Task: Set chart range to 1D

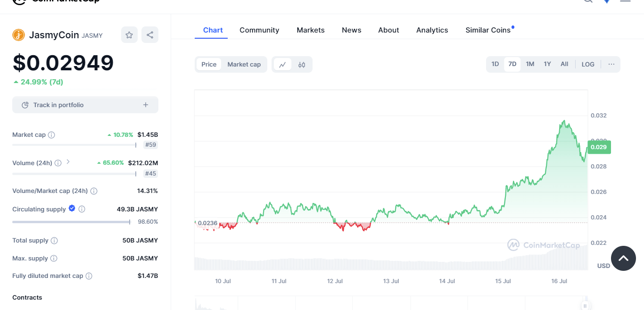Action: tap(495, 64)
